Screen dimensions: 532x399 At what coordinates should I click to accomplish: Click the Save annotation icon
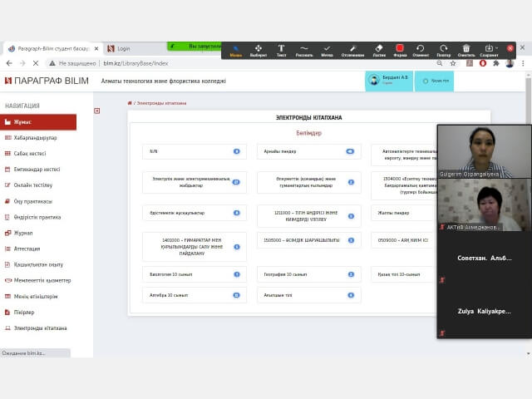(489, 51)
